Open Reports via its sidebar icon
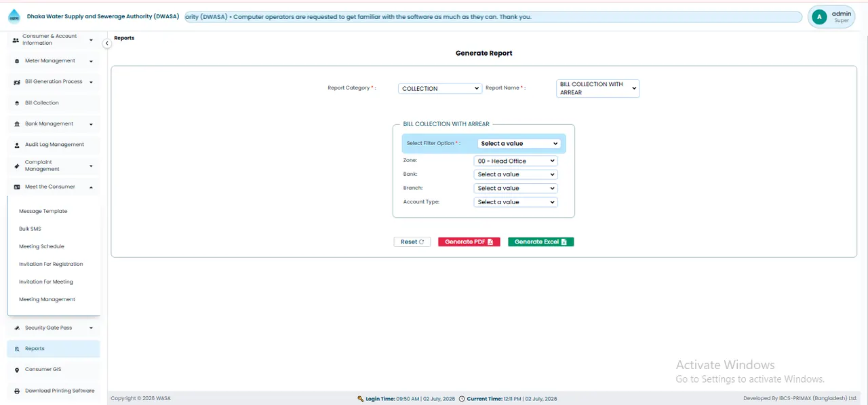The image size is (868, 405). [17, 349]
